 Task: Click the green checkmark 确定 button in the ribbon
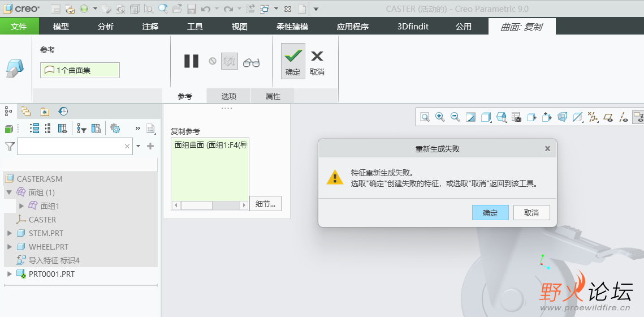[x=293, y=61]
